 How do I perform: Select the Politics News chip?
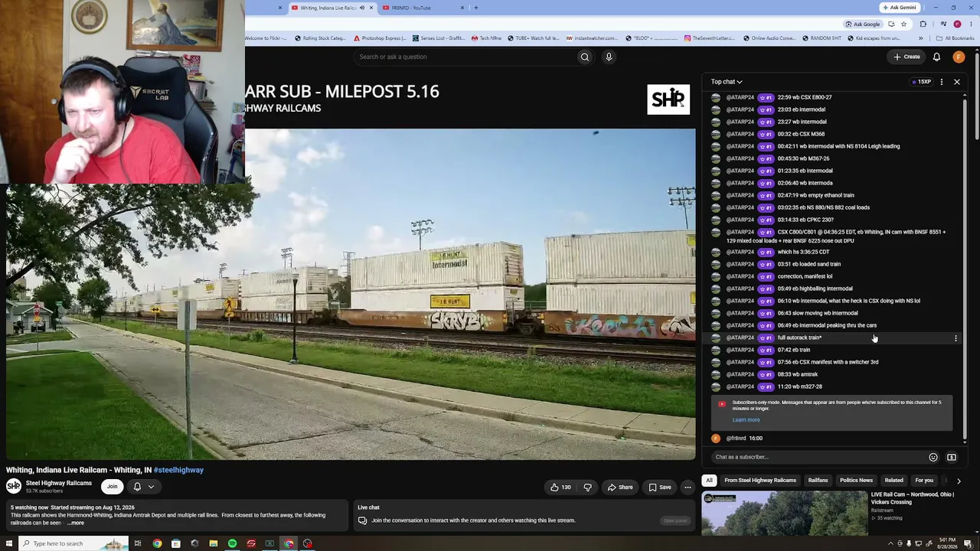tap(856, 481)
